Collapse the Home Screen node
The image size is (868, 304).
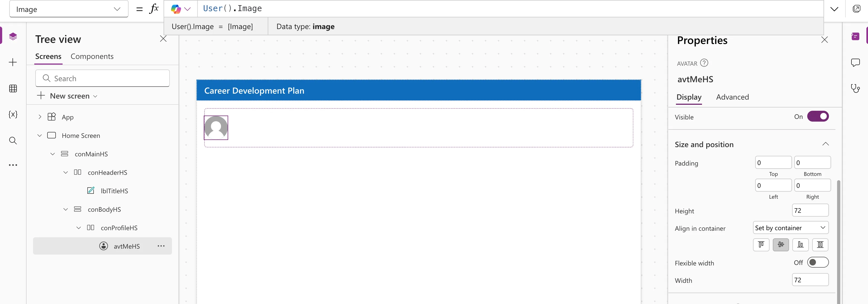coord(39,135)
